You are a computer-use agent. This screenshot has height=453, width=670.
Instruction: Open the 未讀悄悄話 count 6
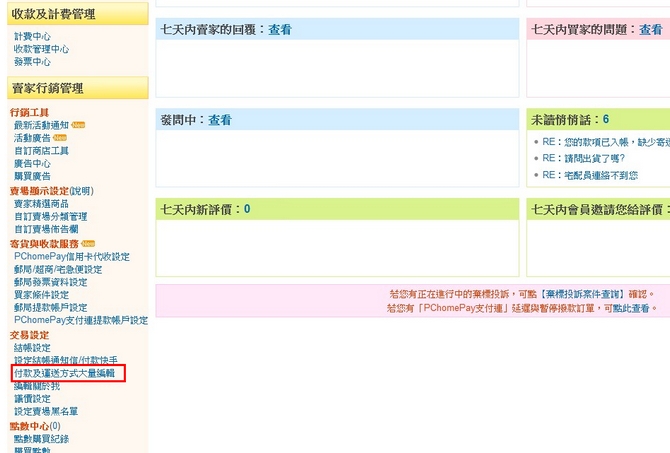[x=606, y=120]
